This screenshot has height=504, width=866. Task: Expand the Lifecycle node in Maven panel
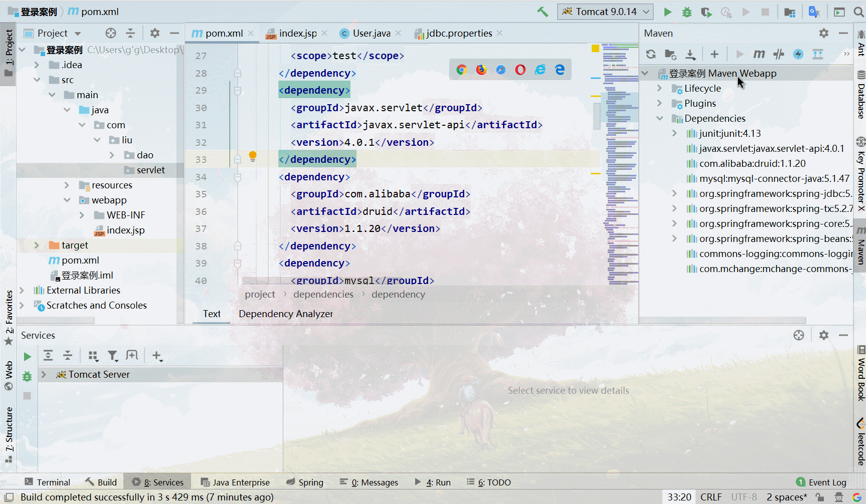(660, 88)
